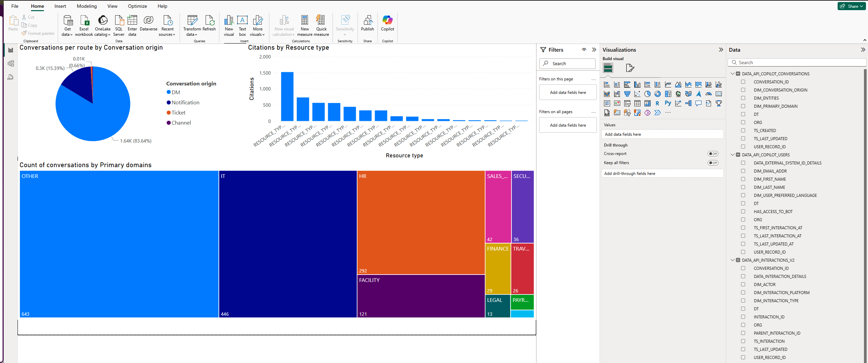Image resolution: width=868 pixels, height=363 pixels.
Task: Toggle the Filters pane eye visibility icon
Action: click(x=584, y=50)
